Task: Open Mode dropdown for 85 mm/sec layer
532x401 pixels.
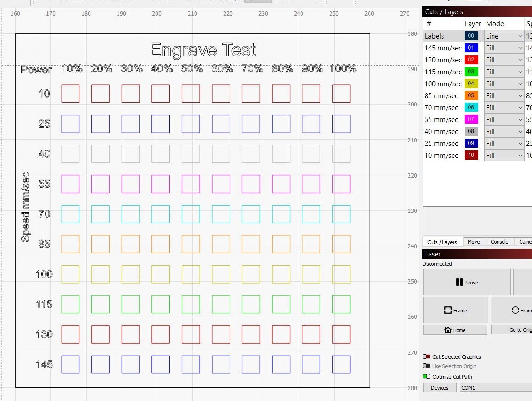Action: [504, 96]
